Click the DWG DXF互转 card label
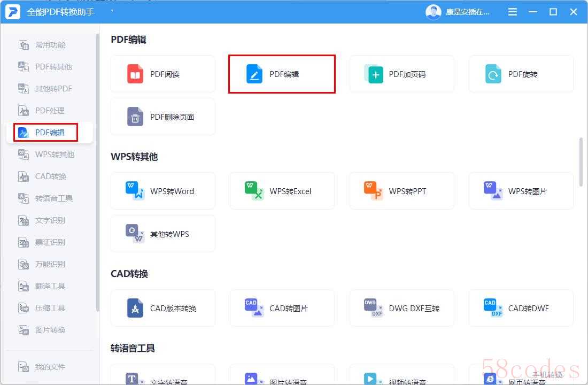Viewport: 588px width, 385px height. tap(414, 308)
